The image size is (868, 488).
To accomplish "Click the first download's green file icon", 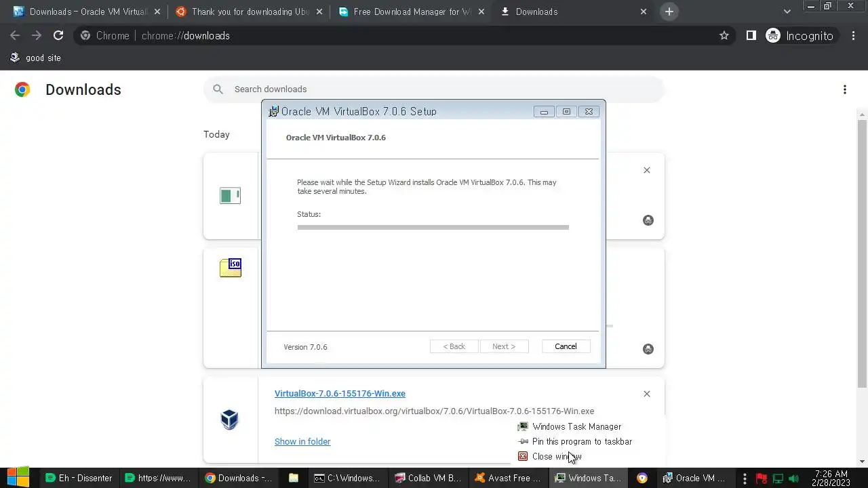I will point(230,196).
